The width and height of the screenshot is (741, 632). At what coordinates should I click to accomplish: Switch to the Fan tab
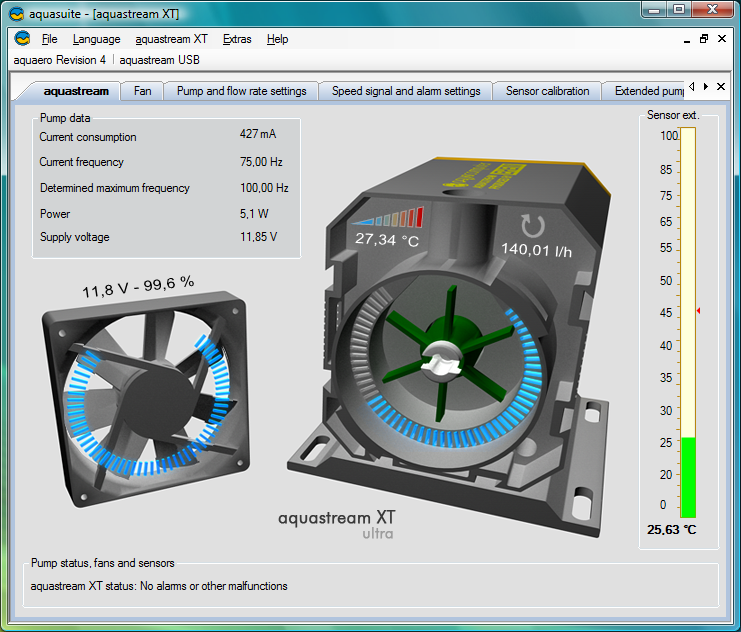(x=142, y=91)
